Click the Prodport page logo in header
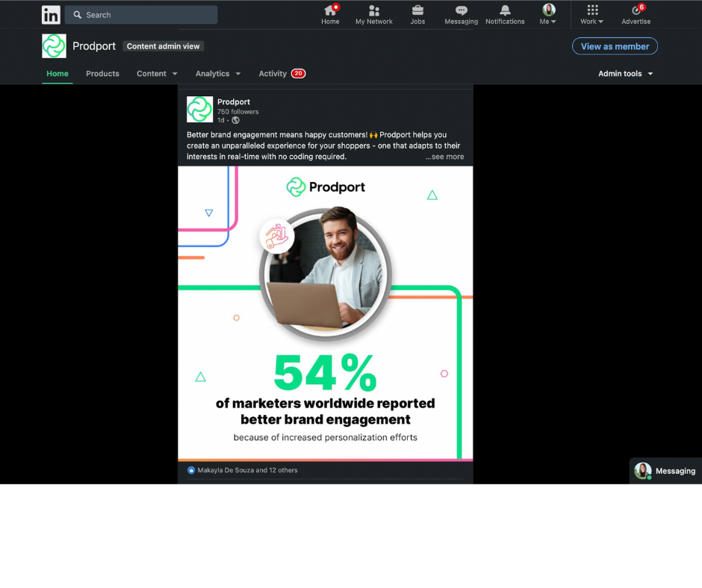Image resolution: width=702 pixels, height=588 pixels. click(55, 46)
